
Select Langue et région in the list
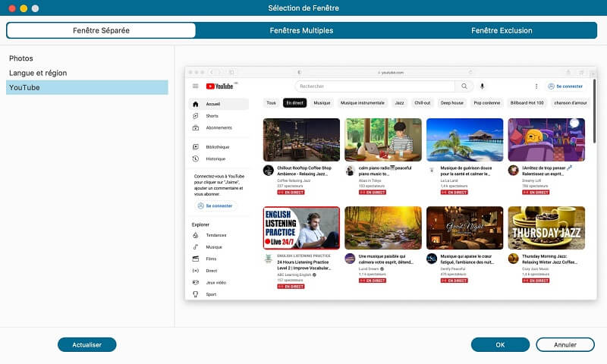coord(86,73)
